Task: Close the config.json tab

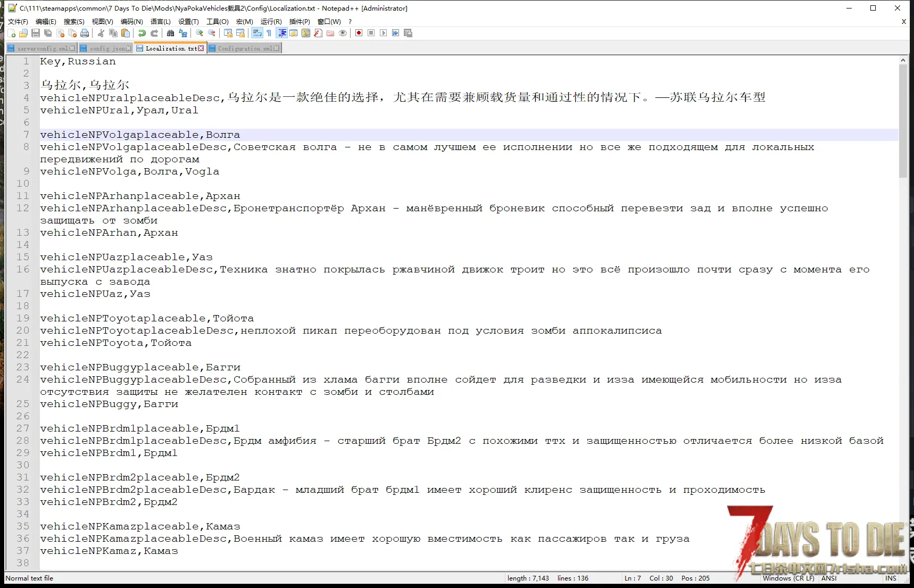Action: pos(129,48)
